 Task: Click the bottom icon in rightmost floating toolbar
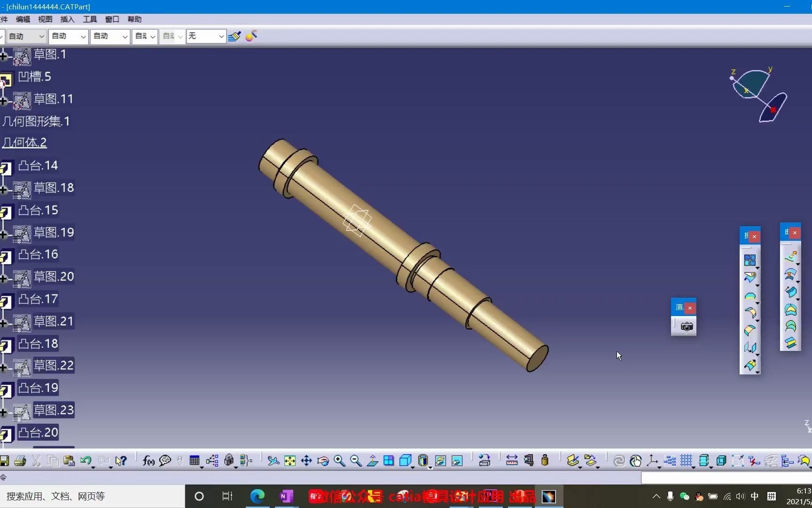pos(791,343)
